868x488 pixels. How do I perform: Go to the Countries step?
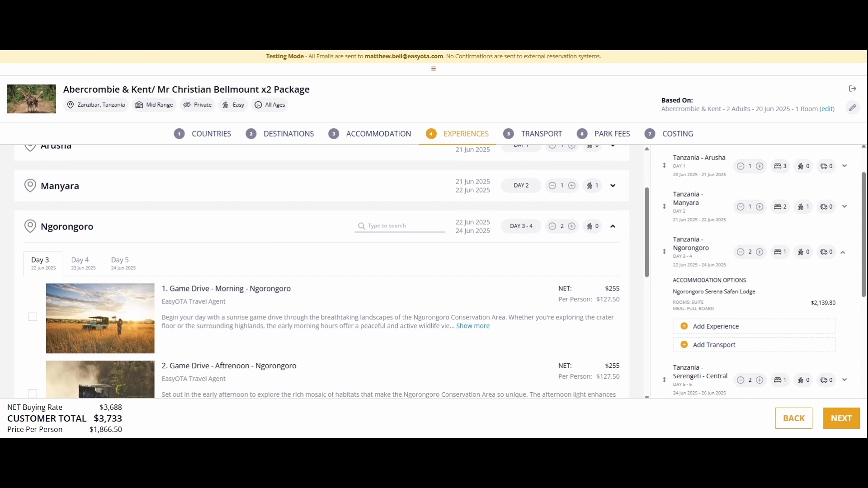203,134
